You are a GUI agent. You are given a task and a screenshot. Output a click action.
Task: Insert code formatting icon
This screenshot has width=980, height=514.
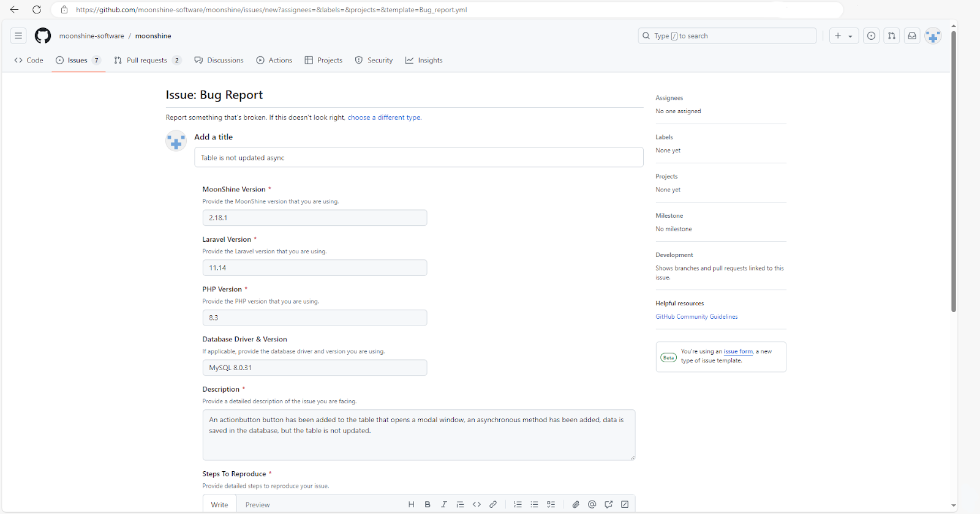point(477,504)
